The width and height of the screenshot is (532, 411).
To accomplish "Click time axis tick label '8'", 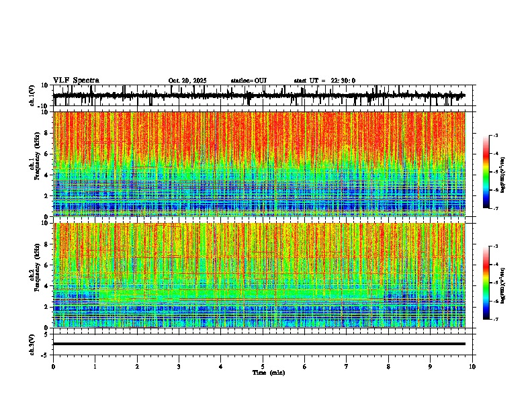I will (388, 367).
